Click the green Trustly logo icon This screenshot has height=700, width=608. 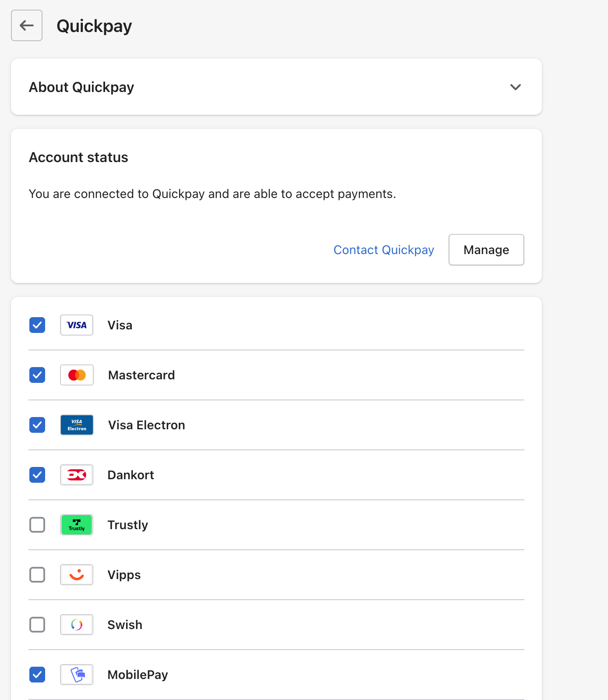pos(77,525)
